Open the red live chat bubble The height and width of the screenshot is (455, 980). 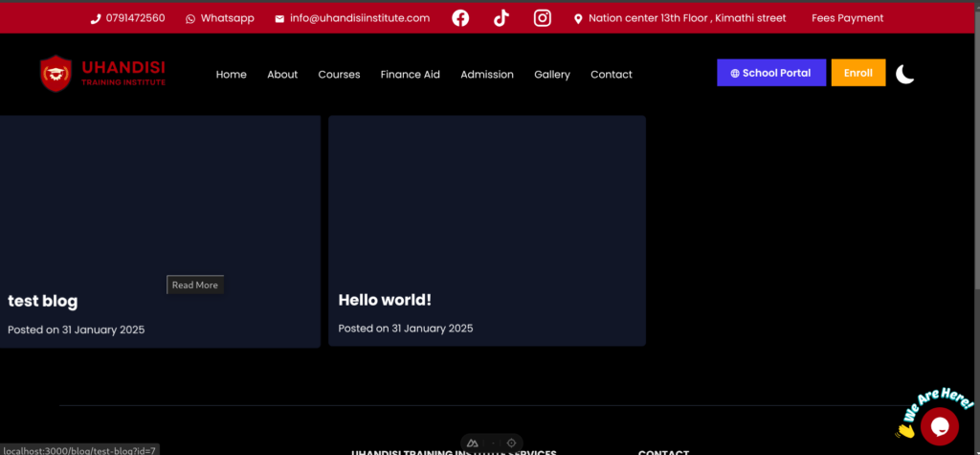pyautogui.click(x=939, y=426)
